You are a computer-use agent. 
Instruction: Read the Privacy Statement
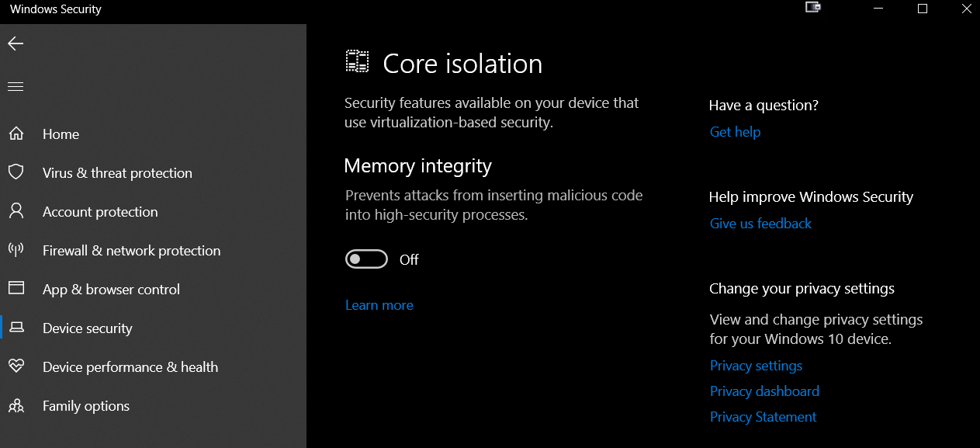(x=762, y=416)
